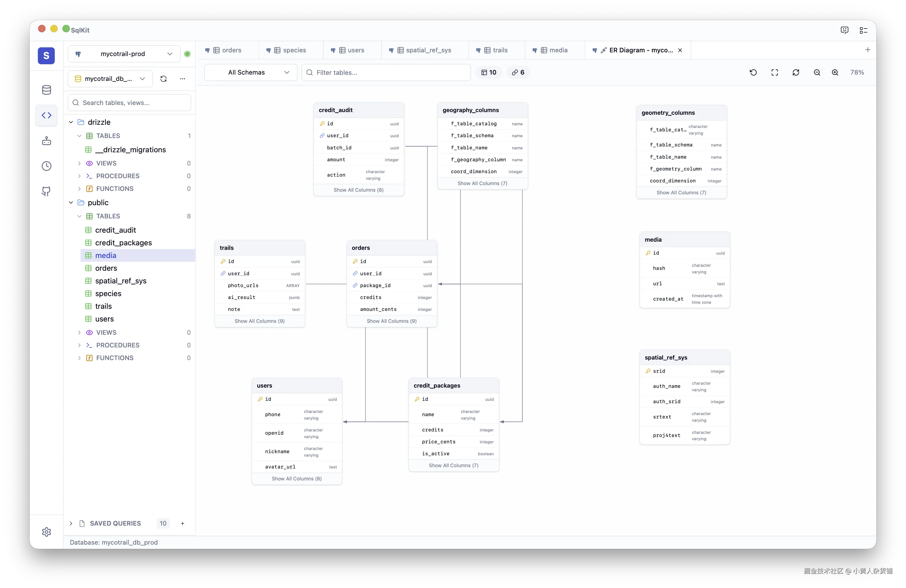Screen dimensions: 906x588
Task: Refresh the database schema list
Action: [x=164, y=79]
